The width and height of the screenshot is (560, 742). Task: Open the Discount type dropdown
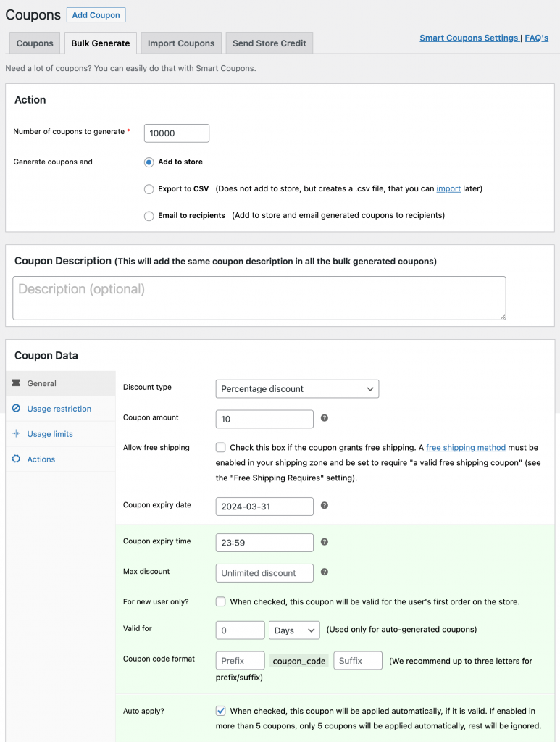tap(297, 388)
